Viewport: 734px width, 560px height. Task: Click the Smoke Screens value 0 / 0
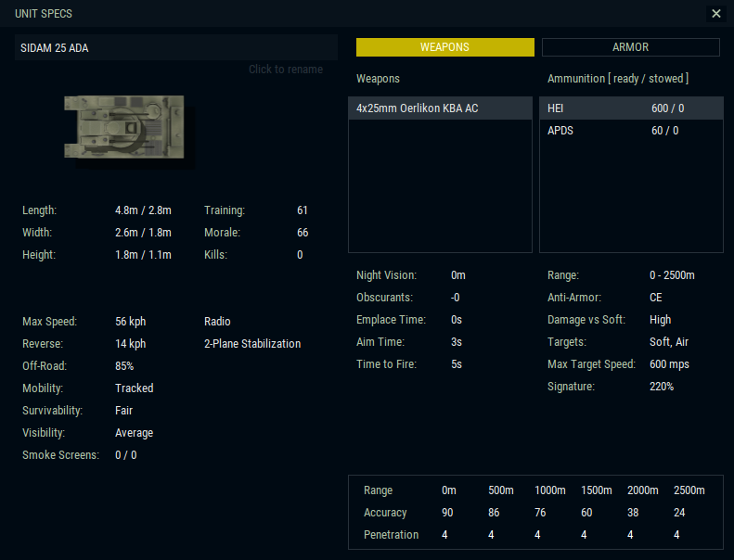coord(126,455)
